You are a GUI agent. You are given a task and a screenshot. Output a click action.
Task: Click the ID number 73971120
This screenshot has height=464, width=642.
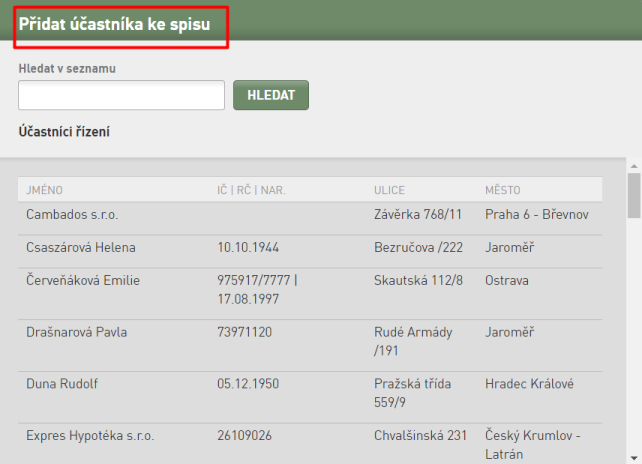click(x=244, y=332)
